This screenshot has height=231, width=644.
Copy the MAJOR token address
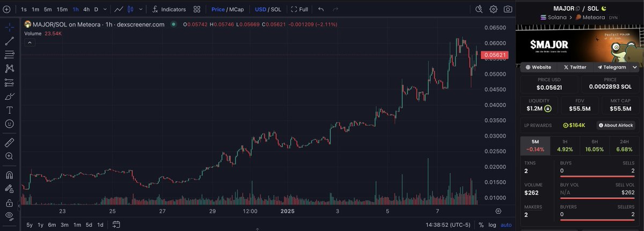pyautogui.click(x=578, y=8)
